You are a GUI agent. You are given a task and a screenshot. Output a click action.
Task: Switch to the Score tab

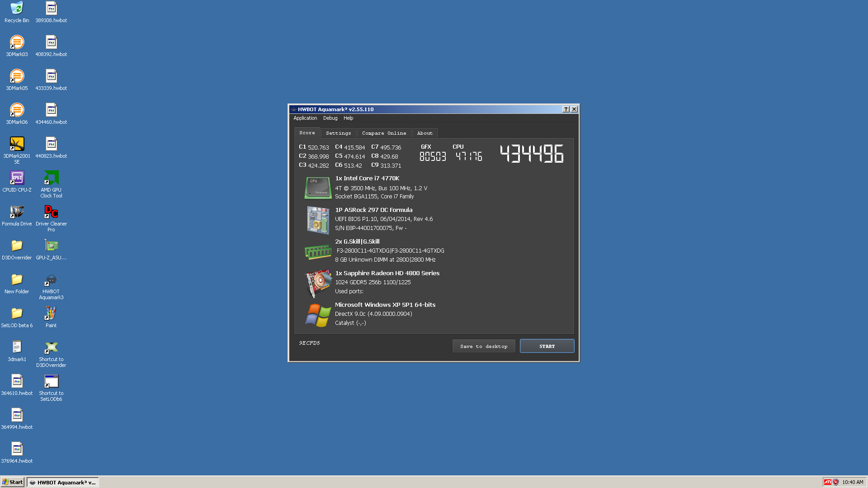[307, 133]
